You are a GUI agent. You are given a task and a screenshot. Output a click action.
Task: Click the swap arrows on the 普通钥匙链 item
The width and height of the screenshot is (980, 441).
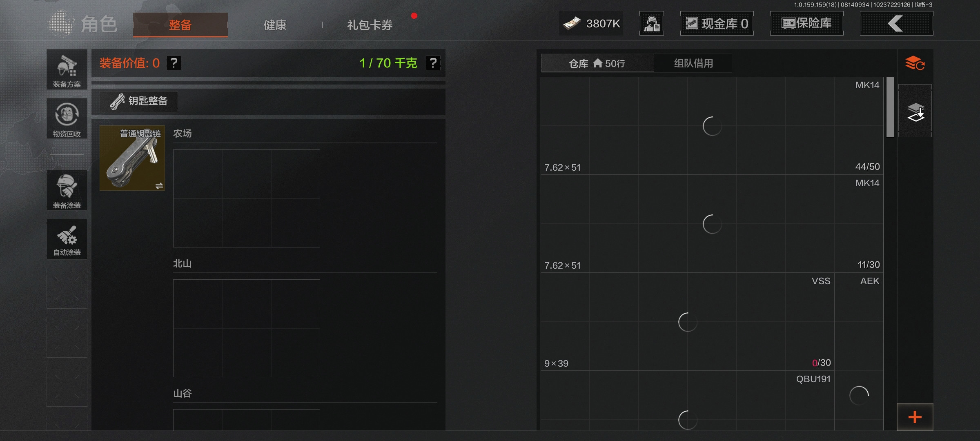pos(159,186)
